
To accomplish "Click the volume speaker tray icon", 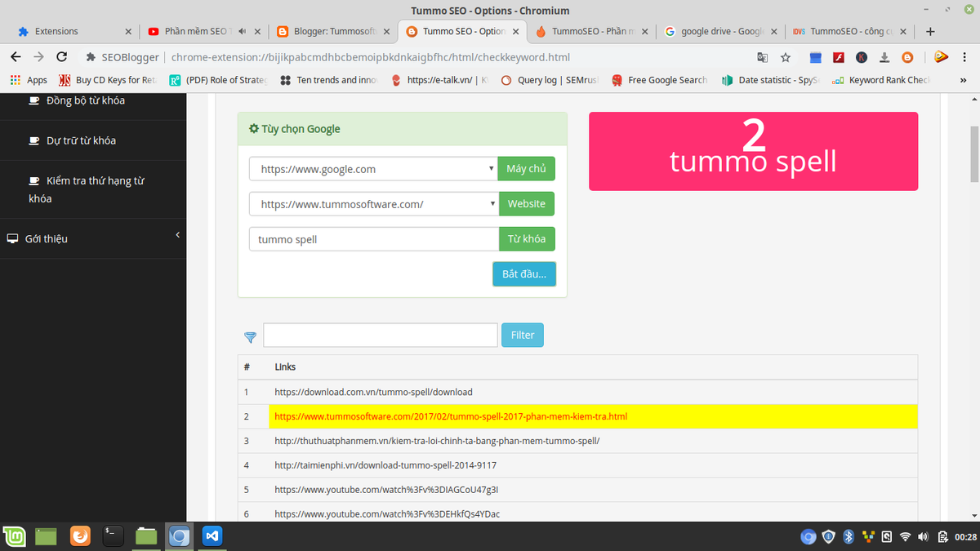I will (x=923, y=536).
